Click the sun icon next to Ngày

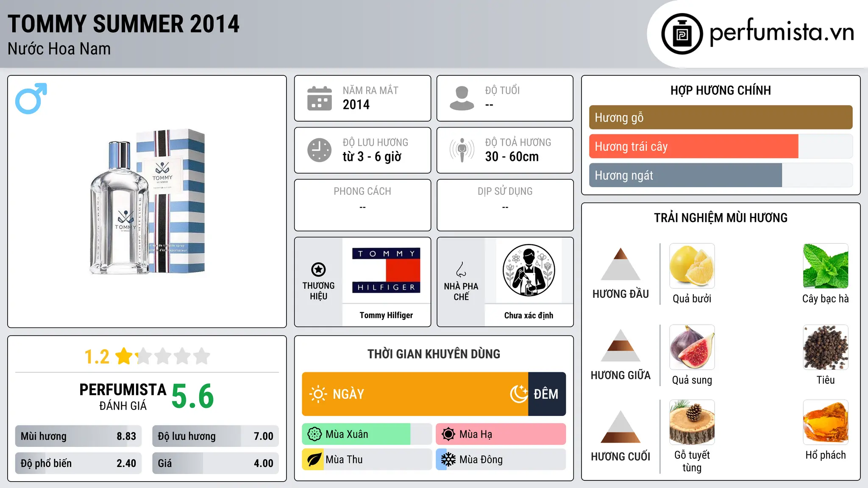pos(318,394)
